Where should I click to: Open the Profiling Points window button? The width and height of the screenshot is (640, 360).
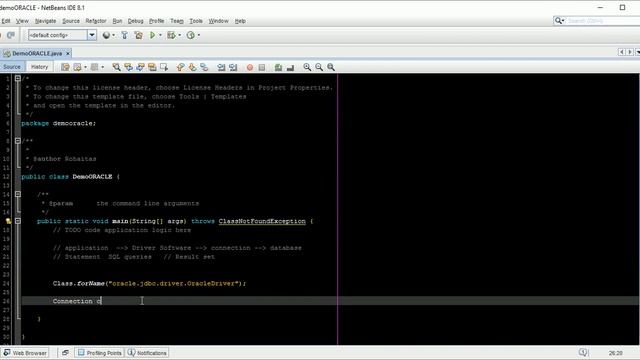coord(100,353)
